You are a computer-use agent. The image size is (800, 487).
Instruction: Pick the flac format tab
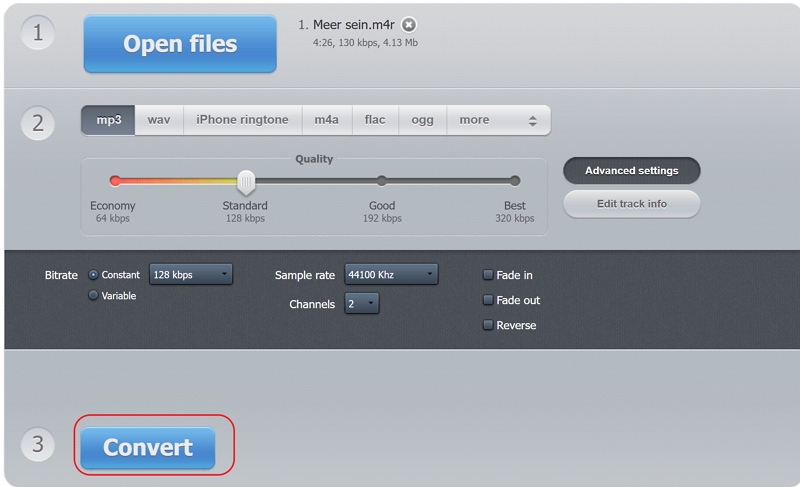pyautogui.click(x=375, y=120)
